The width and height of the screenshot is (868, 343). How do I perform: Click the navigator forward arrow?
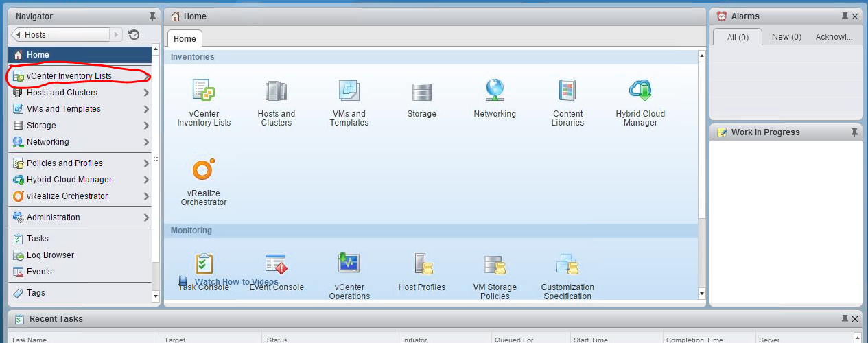pyautogui.click(x=117, y=35)
